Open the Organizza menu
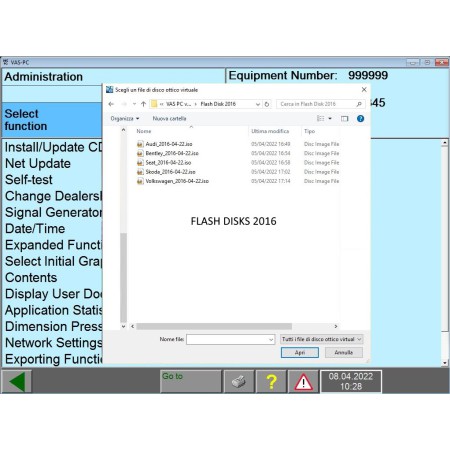This screenshot has height=450, width=450. click(125, 119)
